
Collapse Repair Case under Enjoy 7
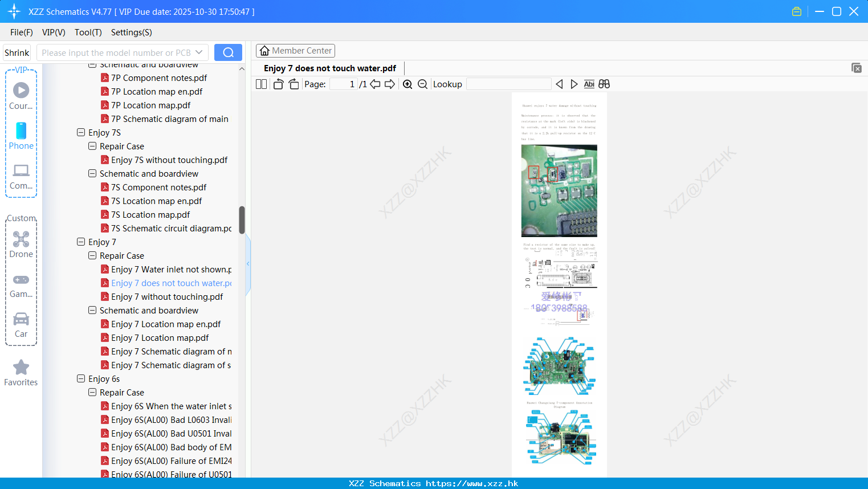click(92, 255)
